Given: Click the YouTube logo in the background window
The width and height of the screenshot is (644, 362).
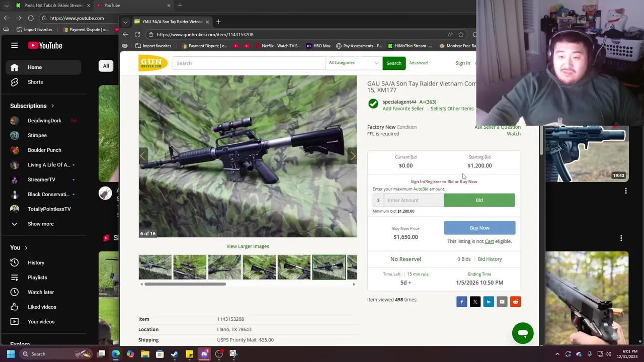Looking at the screenshot, I should 45,45.
